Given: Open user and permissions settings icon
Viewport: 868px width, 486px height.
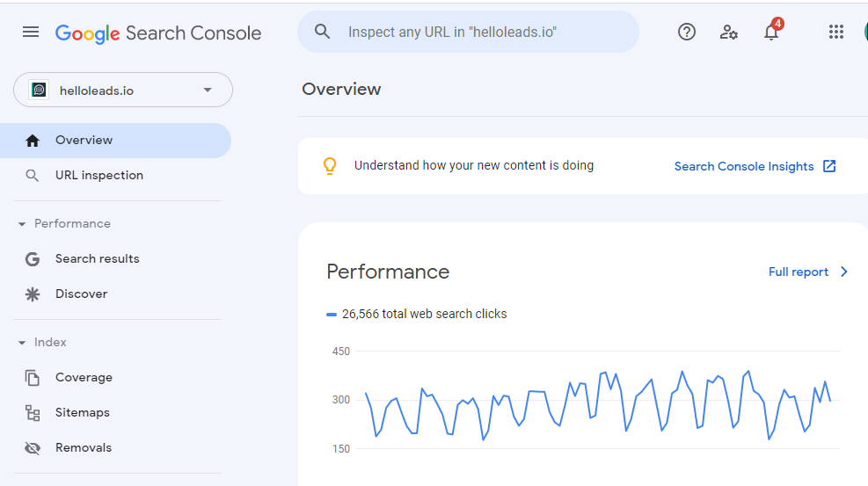Looking at the screenshot, I should tap(728, 33).
